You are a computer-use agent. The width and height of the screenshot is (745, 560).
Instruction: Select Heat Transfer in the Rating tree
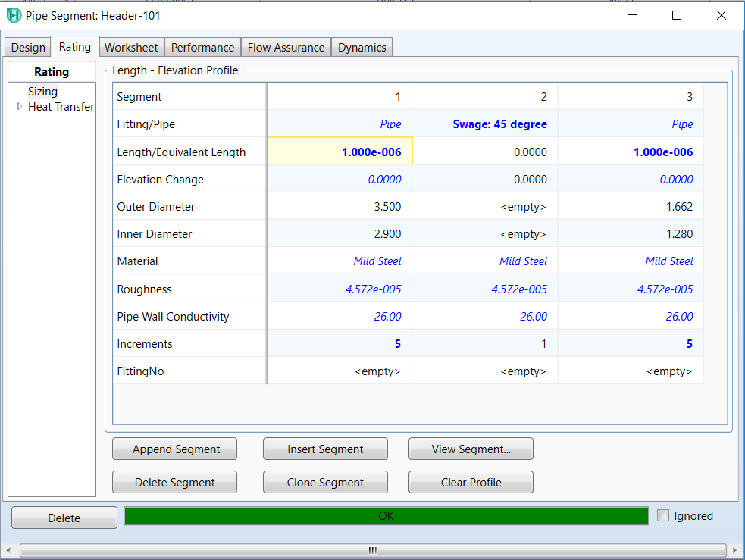61,106
